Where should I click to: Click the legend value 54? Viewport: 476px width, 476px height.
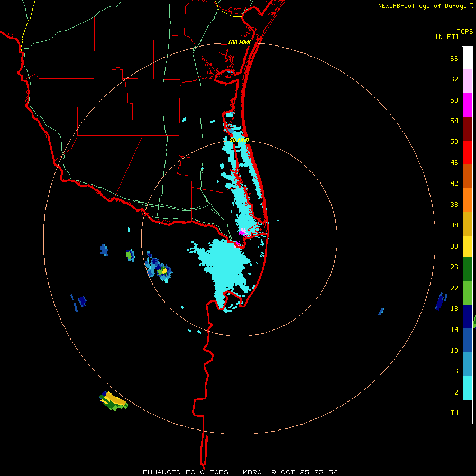[x=454, y=121]
